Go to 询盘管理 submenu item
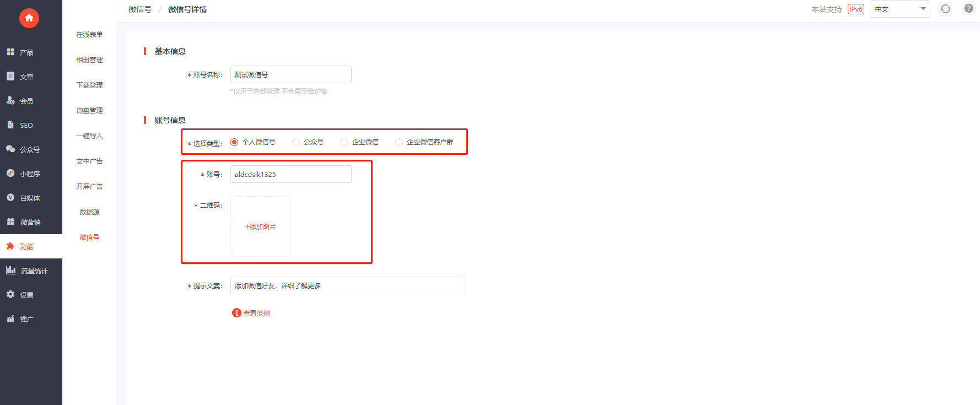 pyautogui.click(x=89, y=110)
